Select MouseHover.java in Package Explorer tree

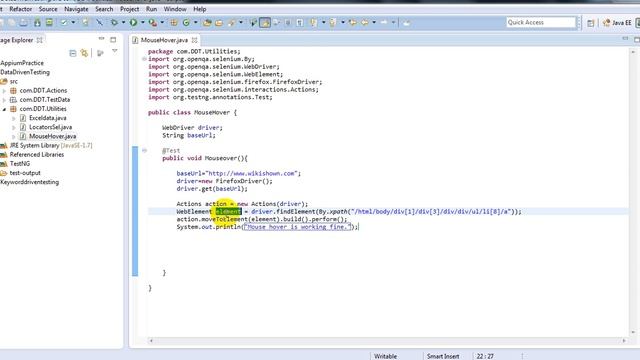coord(52,136)
